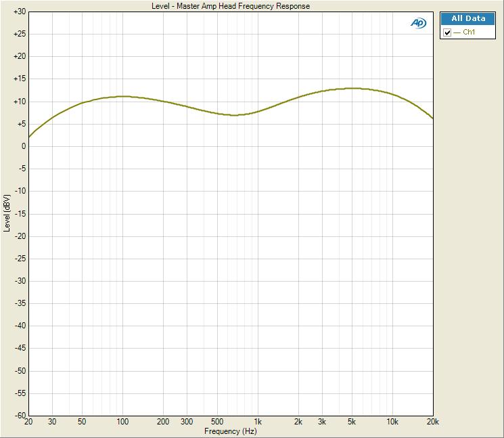Select the Ch1 legend label
The width and height of the screenshot is (504, 438).
(x=469, y=32)
